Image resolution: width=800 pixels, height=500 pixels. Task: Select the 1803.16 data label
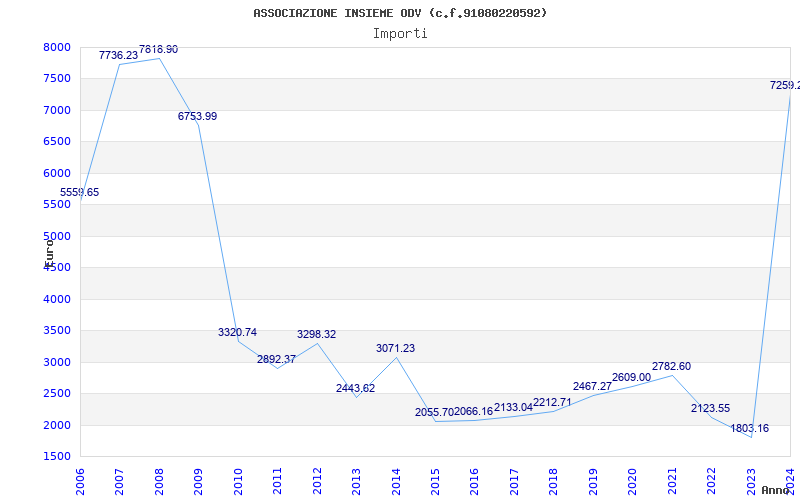point(749,429)
